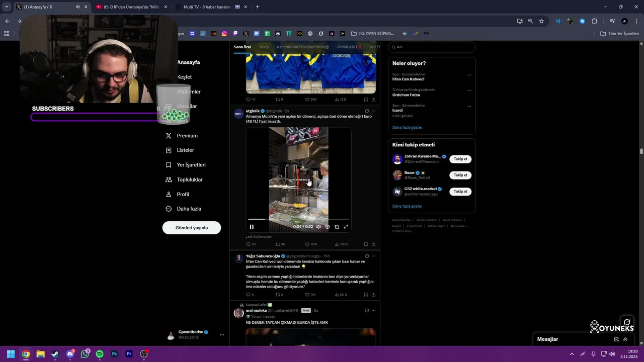The height and width of the screenshot is (362, 644).
Task: Open İrfan Can Kahveci trending topic
Action: (x=409, y=79)
